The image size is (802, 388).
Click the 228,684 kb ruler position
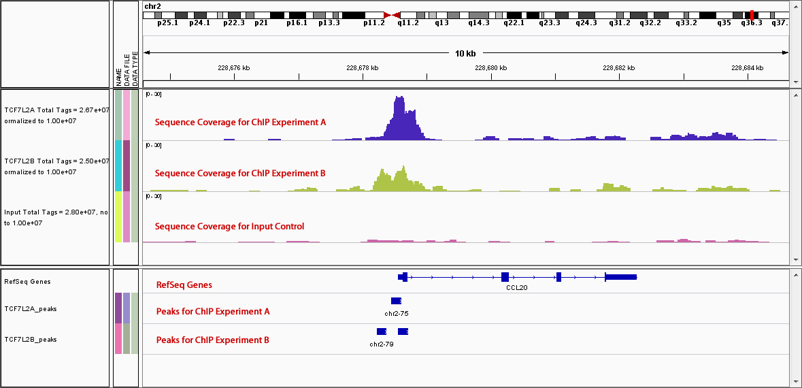pos(748,67)
